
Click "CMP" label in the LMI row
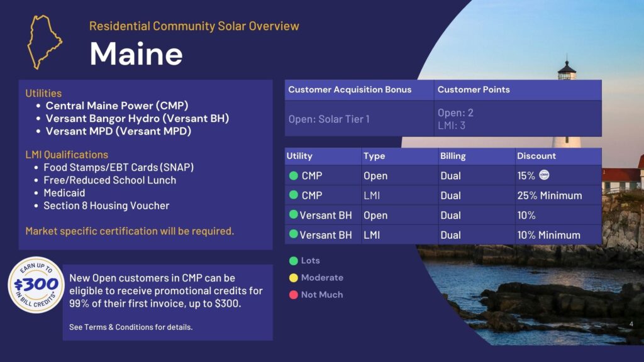312,195
